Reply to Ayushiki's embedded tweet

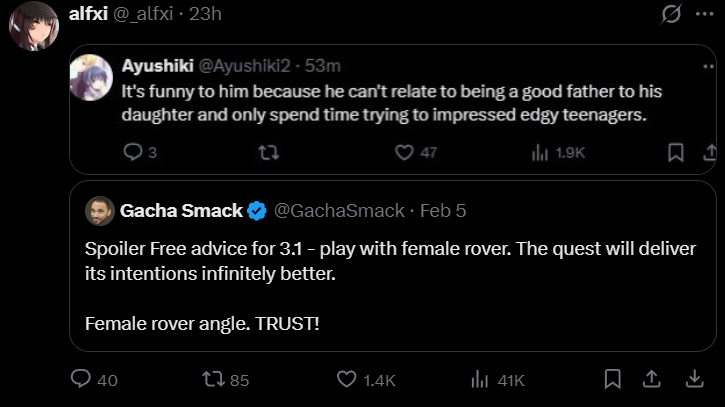pos(133,152)
